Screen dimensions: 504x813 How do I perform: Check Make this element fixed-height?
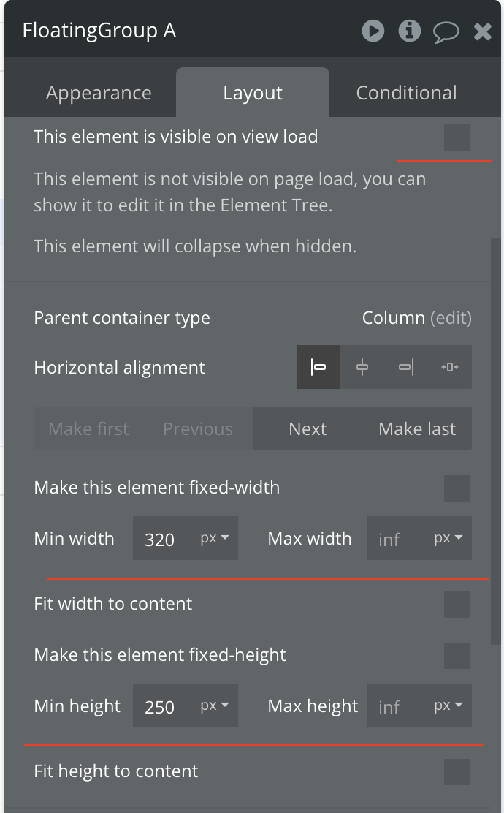click(x=457, y=655)
